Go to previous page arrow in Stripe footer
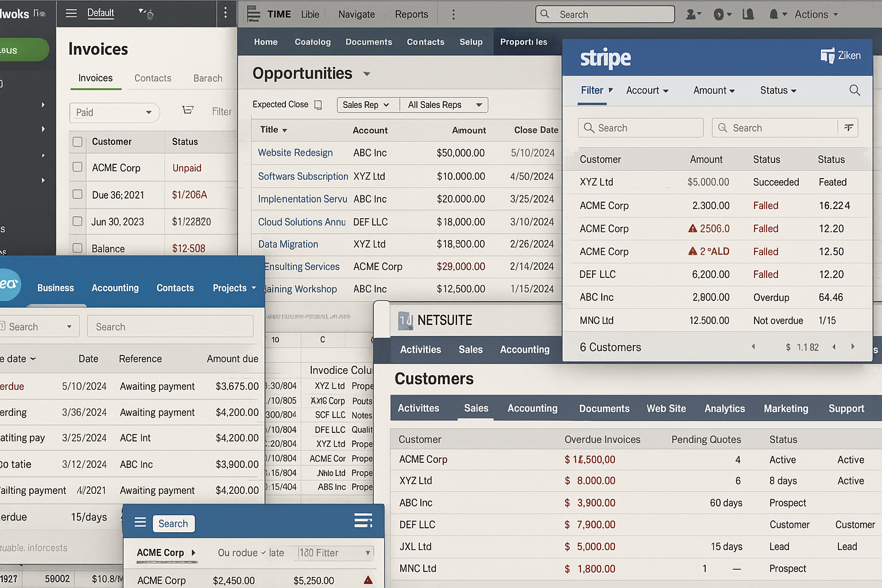 pos(834,347)
